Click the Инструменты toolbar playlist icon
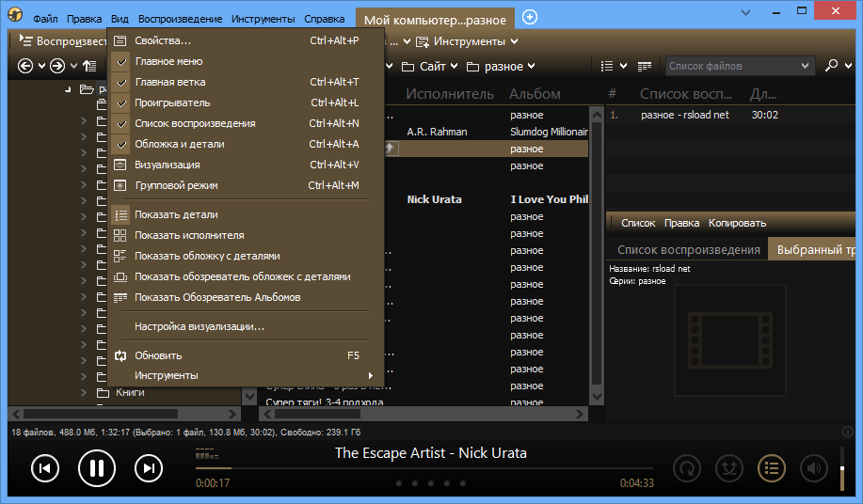863x504 pixels. [x=423, y=41]
